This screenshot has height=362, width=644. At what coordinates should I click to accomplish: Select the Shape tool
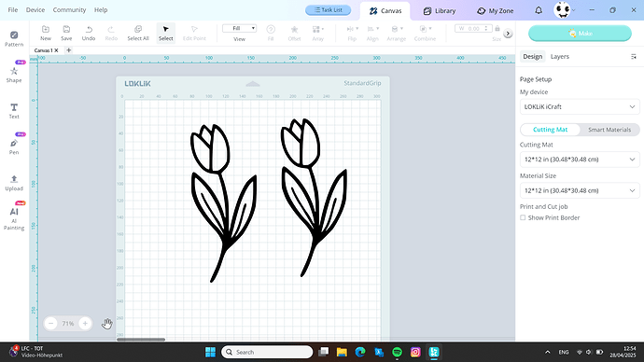(x=14, y=75)
